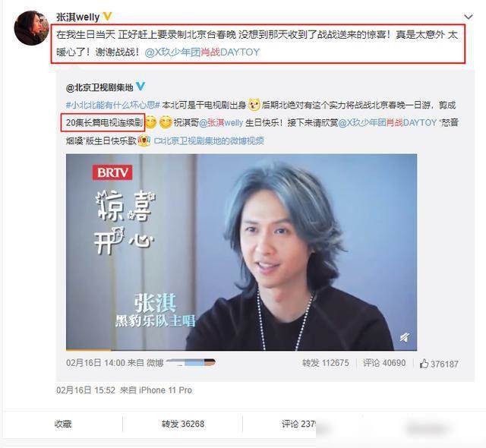486x448 pixels.
Task: Click the blue verified badge beside 北京卫视剧集地
Action: (140, 87)
